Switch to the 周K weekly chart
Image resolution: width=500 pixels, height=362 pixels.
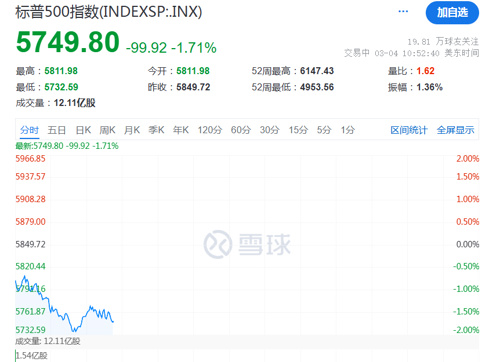[107, 130]
